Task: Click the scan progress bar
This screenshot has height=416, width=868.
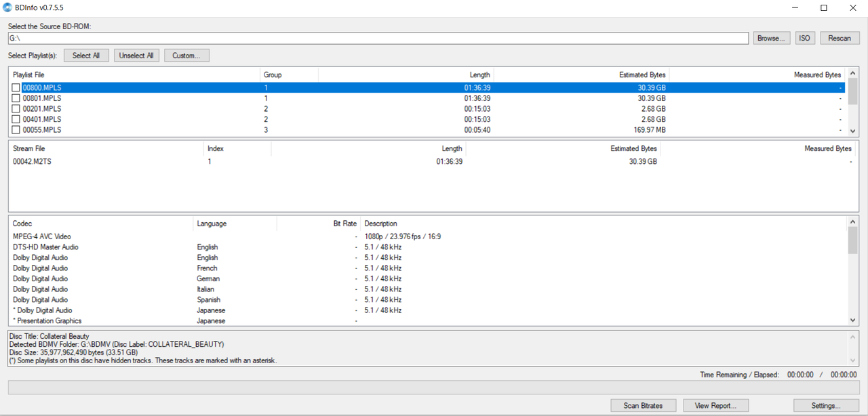Action: [x=433, y=388]
